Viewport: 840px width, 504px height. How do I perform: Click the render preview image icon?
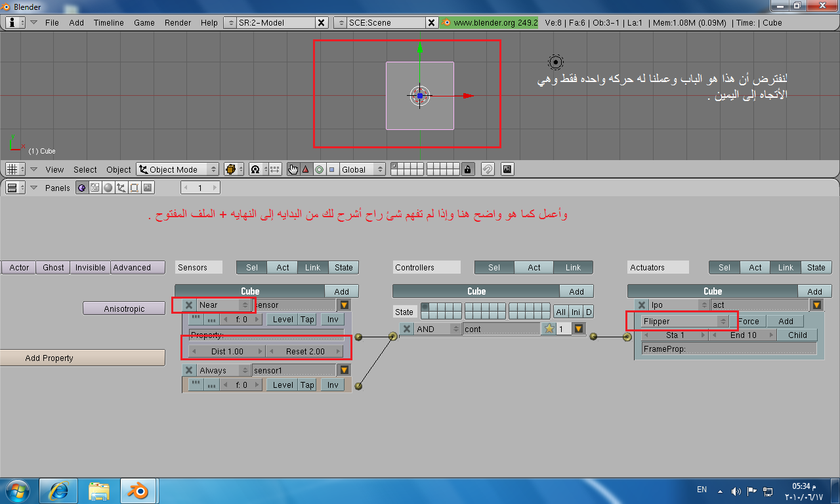tap(507, 169)
